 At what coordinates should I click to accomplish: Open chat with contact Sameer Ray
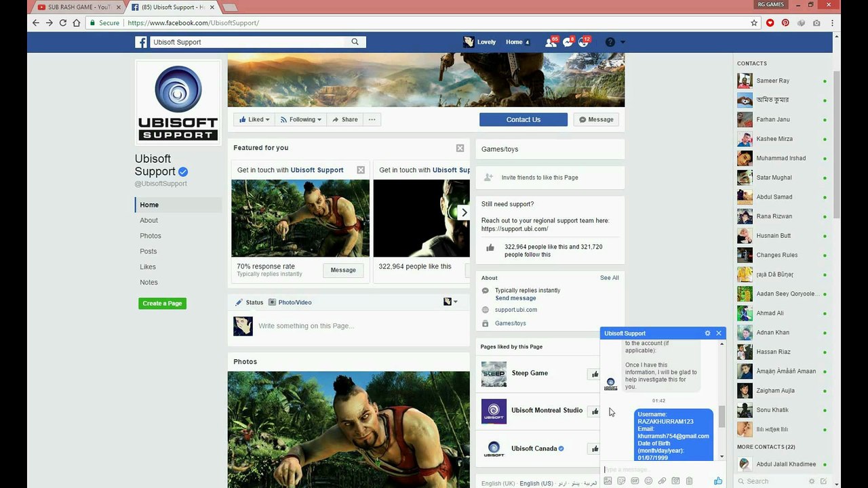782,81
